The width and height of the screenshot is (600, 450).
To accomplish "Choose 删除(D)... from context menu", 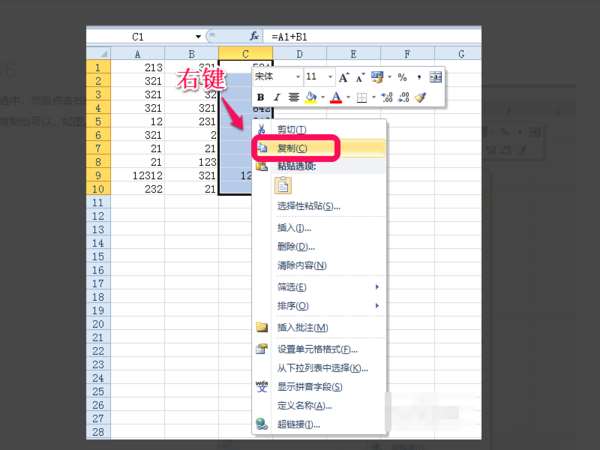I will (319, 247).
